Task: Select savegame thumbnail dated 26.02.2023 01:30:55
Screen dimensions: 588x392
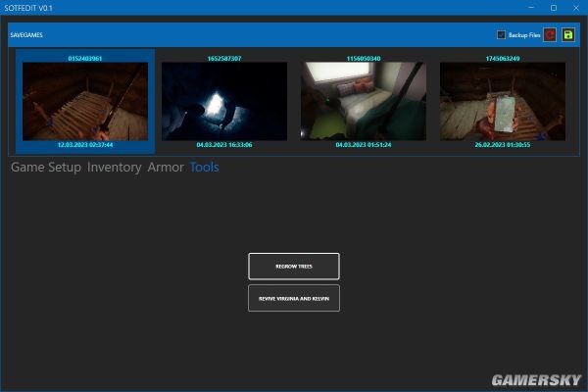Action: coord(503,101)
